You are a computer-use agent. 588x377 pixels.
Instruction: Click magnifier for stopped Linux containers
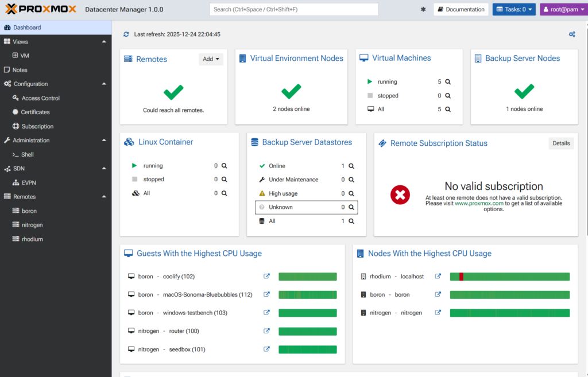(225, 180)
